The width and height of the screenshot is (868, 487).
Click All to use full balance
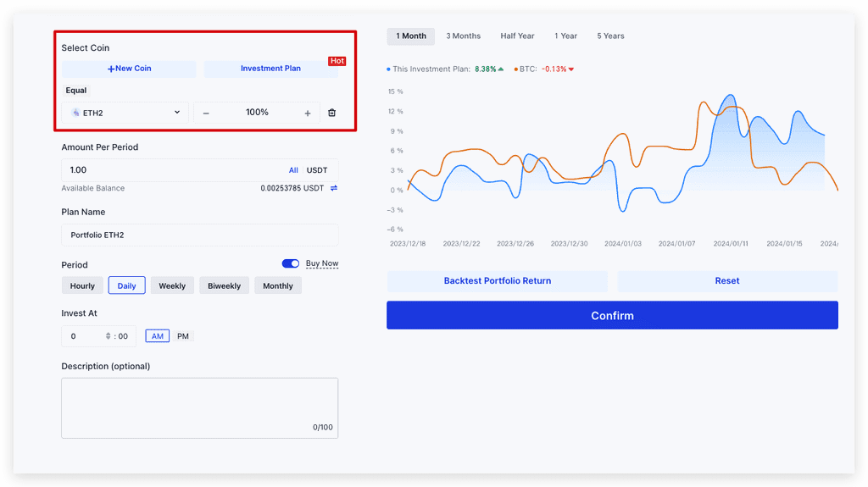pyautogui.click(x=293, y=170)
